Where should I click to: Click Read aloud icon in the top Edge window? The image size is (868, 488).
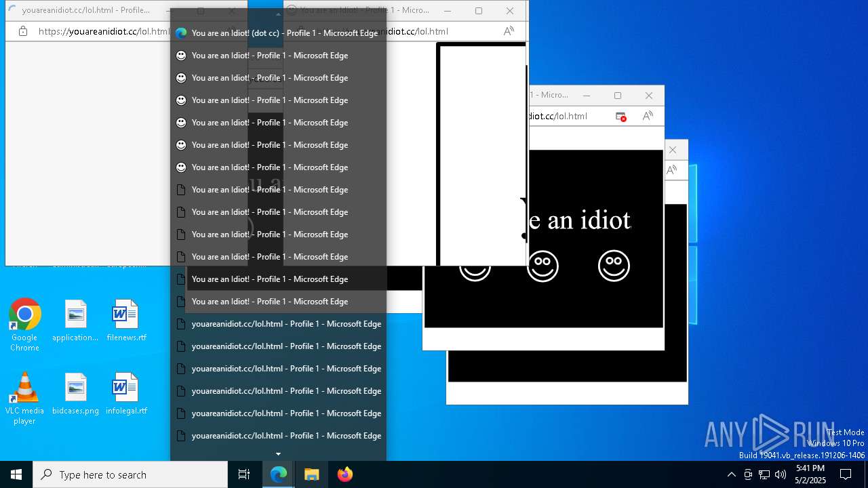point(509,31)
